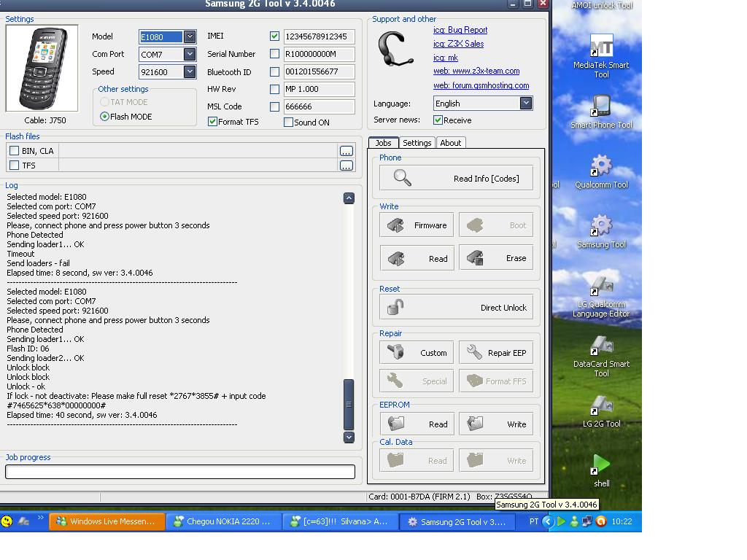Open Chegou NOKIA 2220 taskbar window
Image resolution: width=747 pixels, height=560 pixels.
[x=224, y=521]
